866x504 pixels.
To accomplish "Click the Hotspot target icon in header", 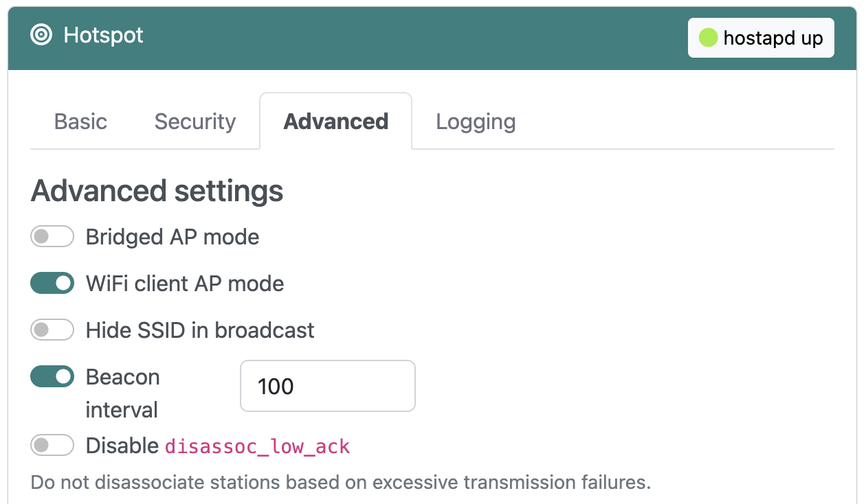I will [42, 35].
